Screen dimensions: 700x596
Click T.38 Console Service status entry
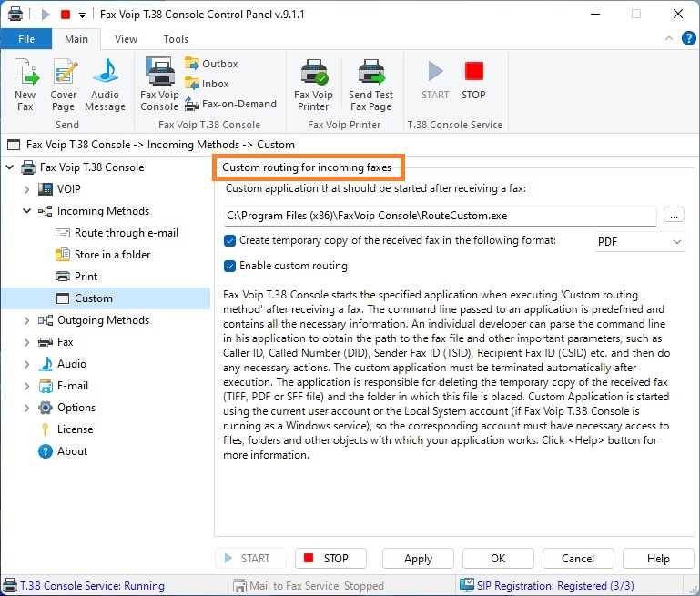[x=84, y=586]
